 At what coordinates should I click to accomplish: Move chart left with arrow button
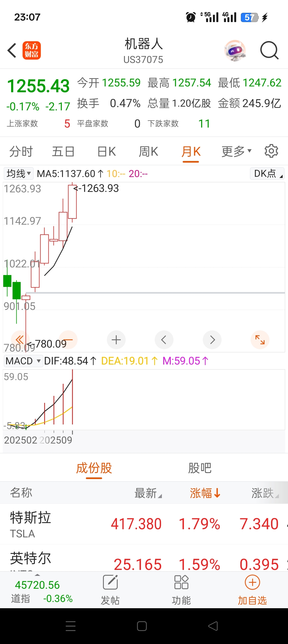[164, 340]
